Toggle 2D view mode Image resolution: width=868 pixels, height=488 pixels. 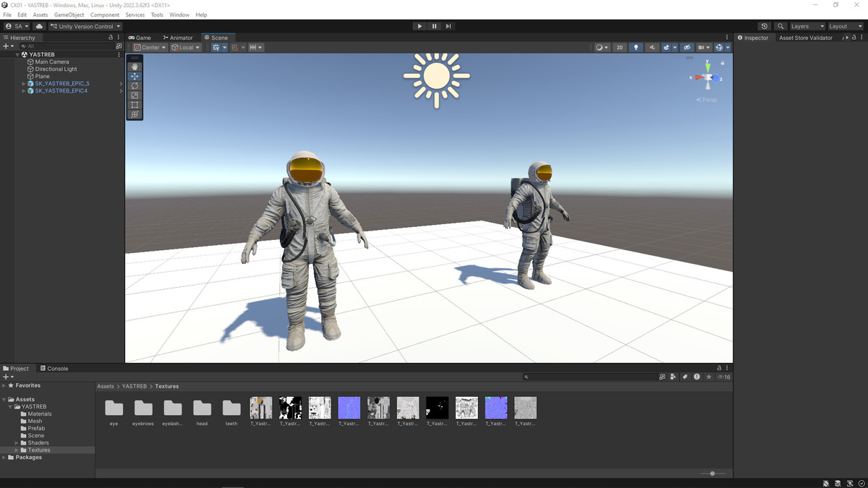click(620, 48)
